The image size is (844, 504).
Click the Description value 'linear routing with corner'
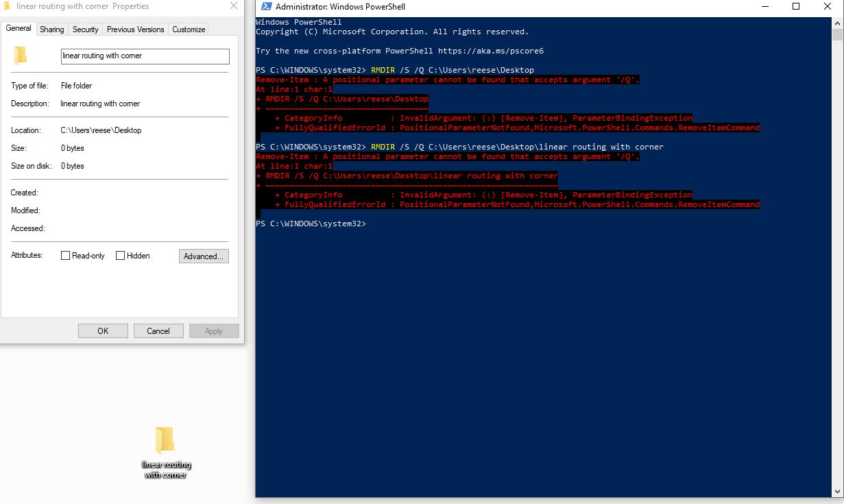[x=100, y=104]
